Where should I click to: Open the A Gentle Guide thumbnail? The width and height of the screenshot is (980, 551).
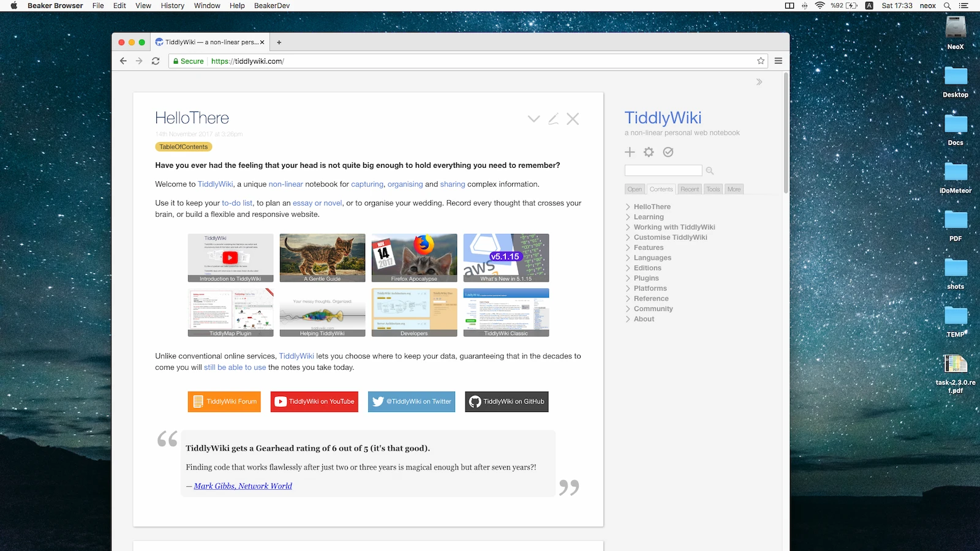[322, 258]
